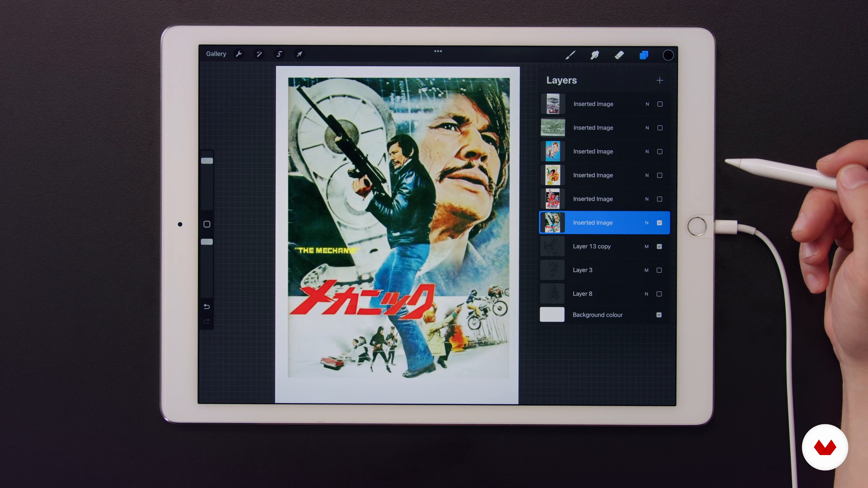Image resolution: width=868 pixels, height=488 pixels.
Task: Hide the Layer 13 copy layer
Action: [x=659, y=246]
